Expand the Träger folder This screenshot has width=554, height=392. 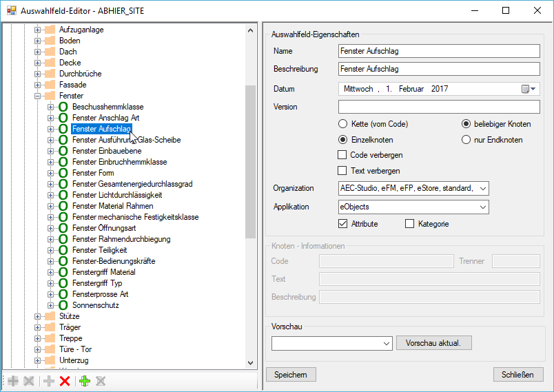pos(37,327)
